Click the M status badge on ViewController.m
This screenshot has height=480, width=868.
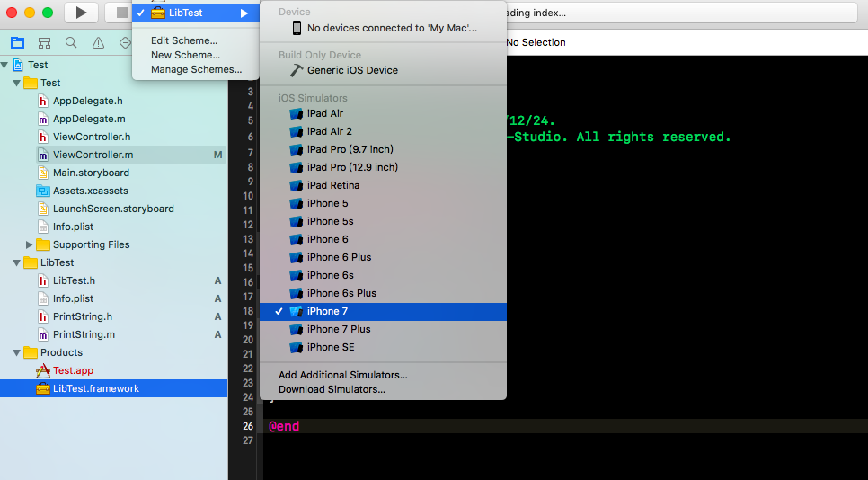(218, 155)
